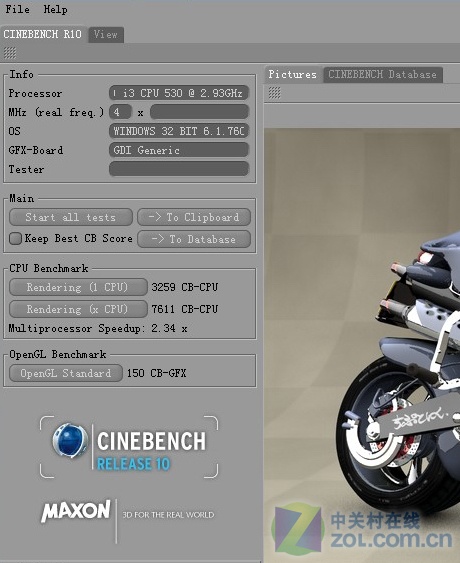460x563 pixels.
Task: Click the CINEBENCH globe logo icon
Action: tap(70, 441)
